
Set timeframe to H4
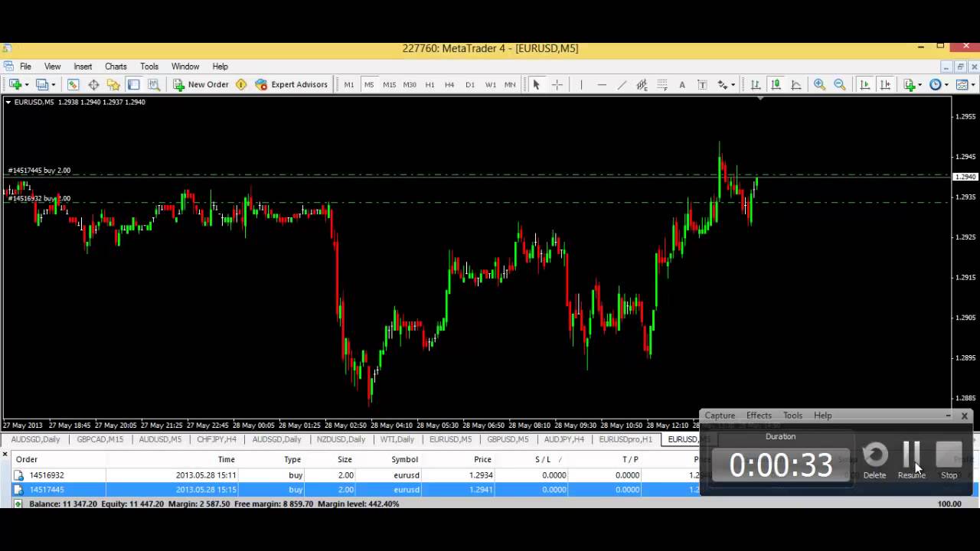point(449,84)
